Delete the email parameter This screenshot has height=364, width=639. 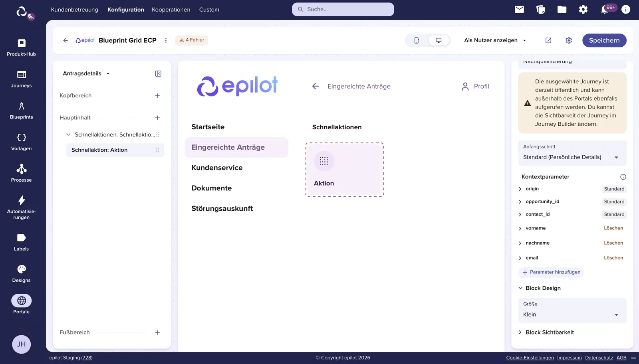(613, 258)
